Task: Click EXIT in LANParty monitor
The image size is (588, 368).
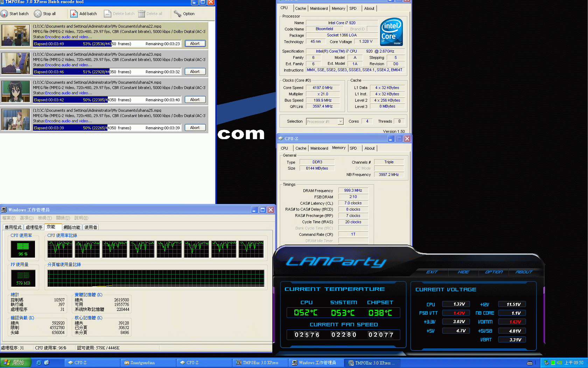Action: [432, 272]
